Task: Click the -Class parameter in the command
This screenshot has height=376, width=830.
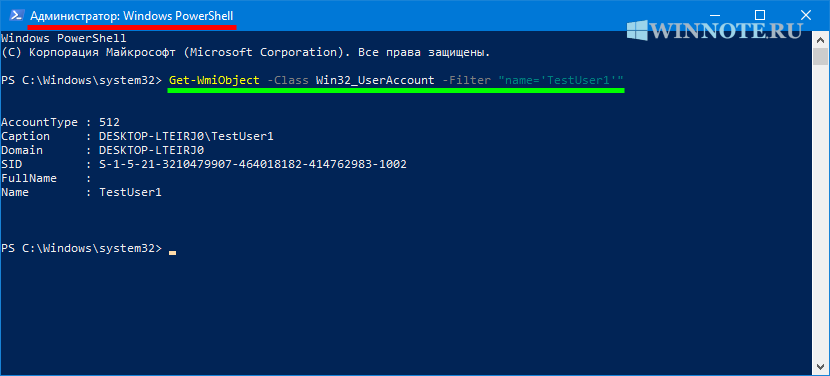Action: tap(288, 80)
